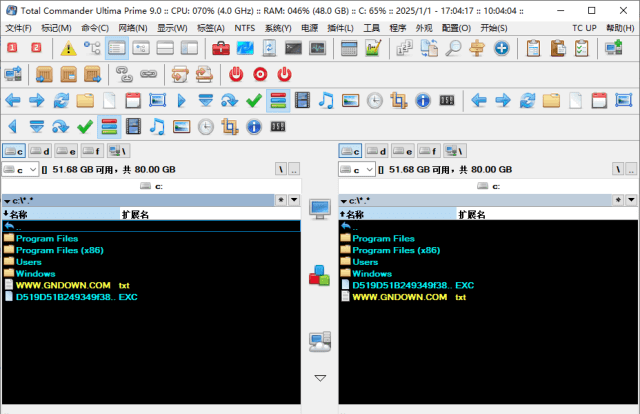Image resolution: width=640 pixels, height=414 pixels.
Task: Click the branch diagram icon beside the warning triangle
Action: click(92, 48)
